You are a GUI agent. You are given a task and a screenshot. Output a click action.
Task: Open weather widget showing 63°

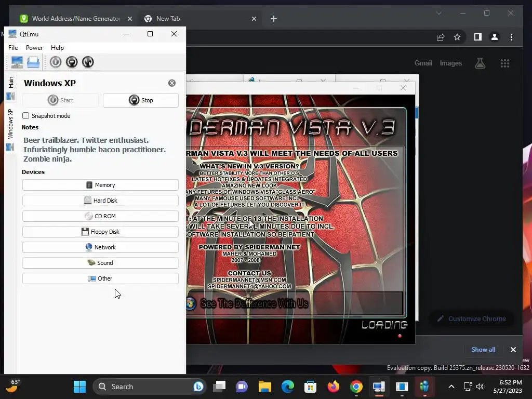click(13, 386)
